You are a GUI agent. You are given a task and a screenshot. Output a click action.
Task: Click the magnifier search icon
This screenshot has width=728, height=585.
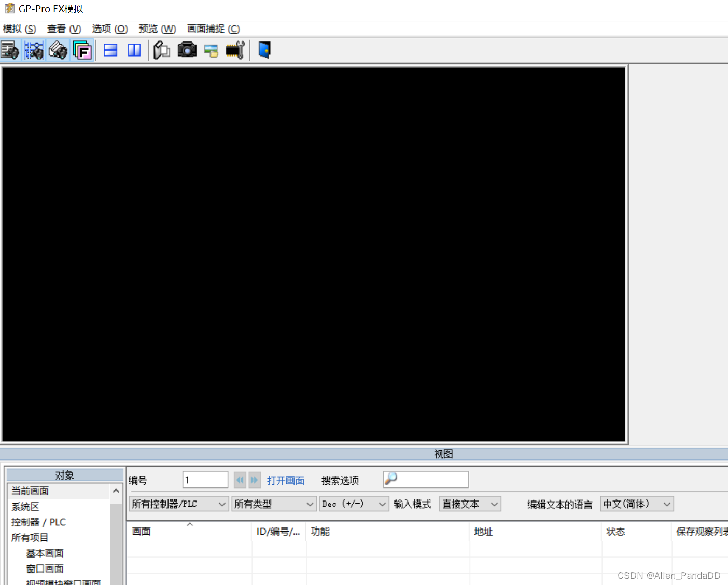tap(391, 479)
